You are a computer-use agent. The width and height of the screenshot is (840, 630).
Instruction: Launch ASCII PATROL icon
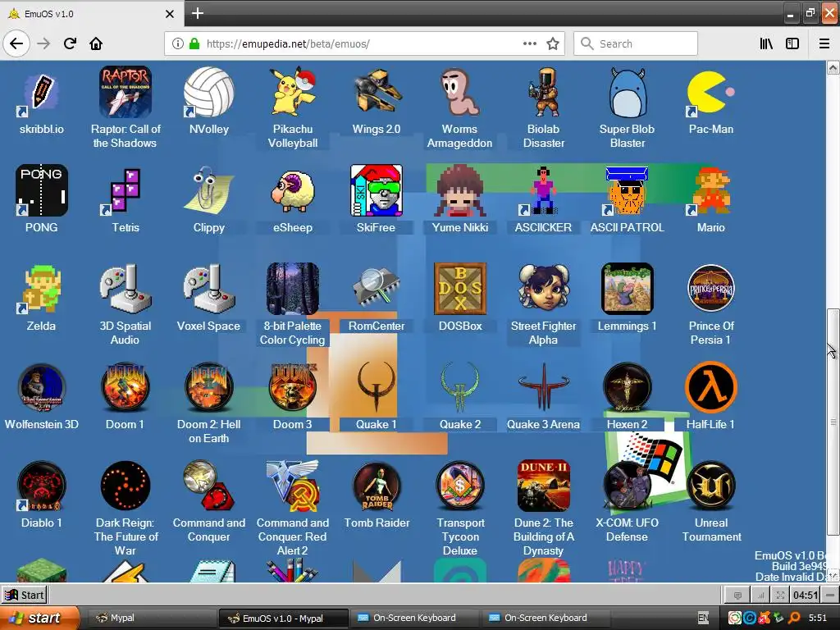pos(628,190)
